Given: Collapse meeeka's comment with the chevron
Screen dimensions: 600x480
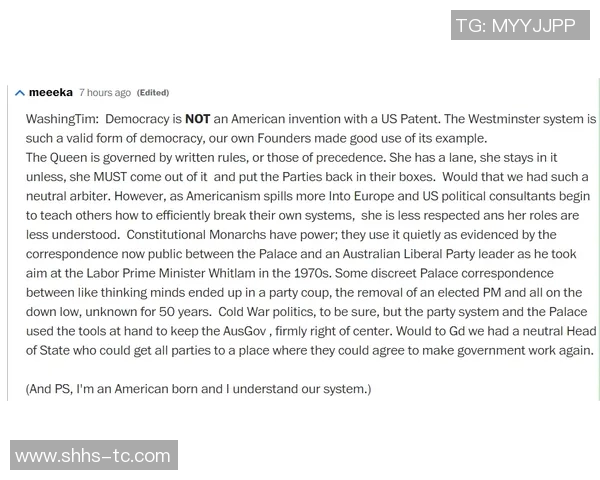Looking at the screenshot, I should 20,92.
